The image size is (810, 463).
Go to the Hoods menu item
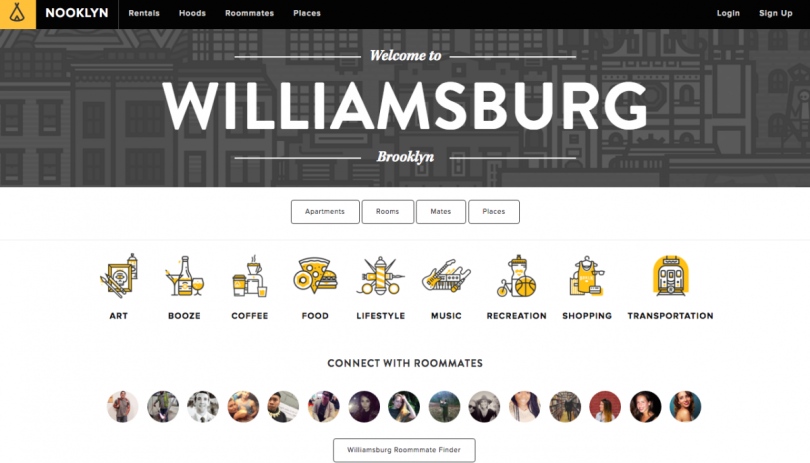point(192,13)
